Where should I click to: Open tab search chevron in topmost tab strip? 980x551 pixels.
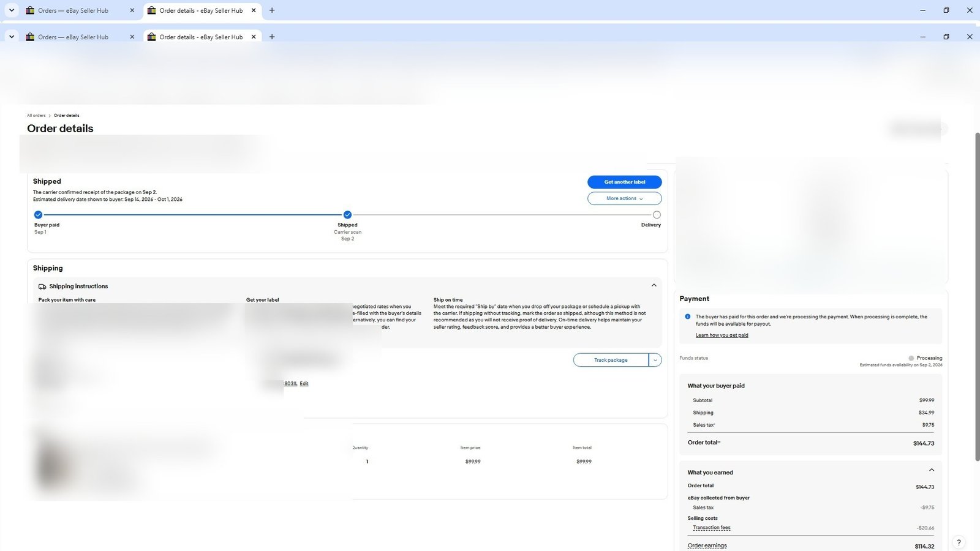click(11, 10)
